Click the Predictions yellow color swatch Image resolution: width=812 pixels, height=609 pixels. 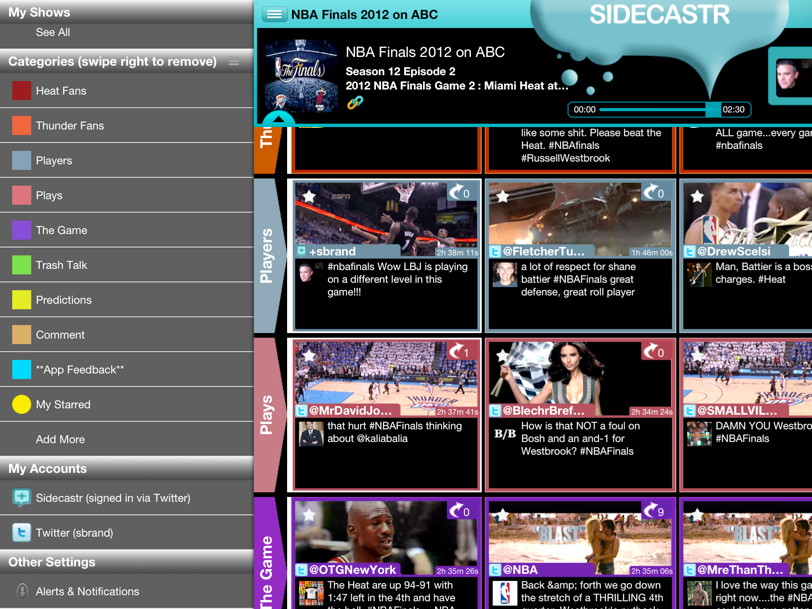pos(21,299)
